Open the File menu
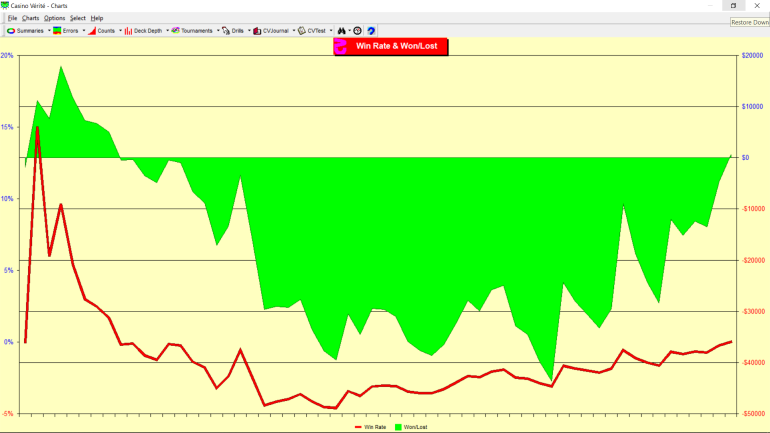Screen dimensions: 770x433 tap(12, 18)
